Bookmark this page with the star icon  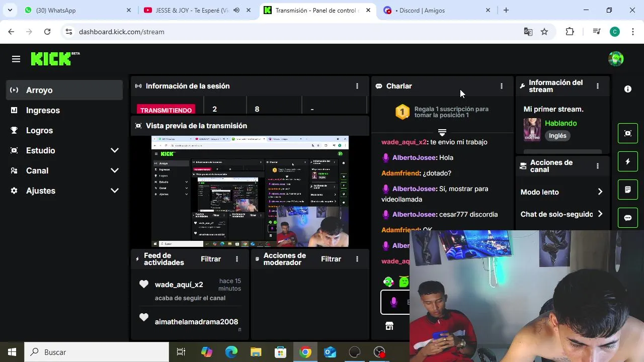coord(544,32)
